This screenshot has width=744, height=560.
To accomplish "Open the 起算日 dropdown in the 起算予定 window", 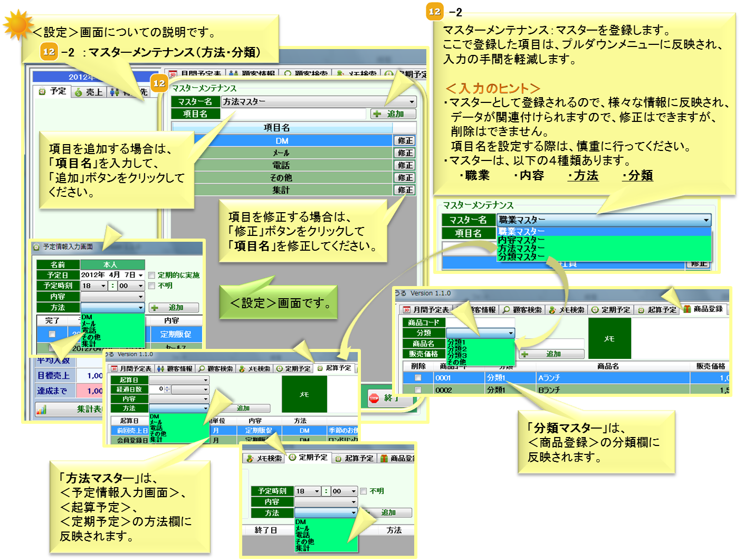I will click(179, 380).
